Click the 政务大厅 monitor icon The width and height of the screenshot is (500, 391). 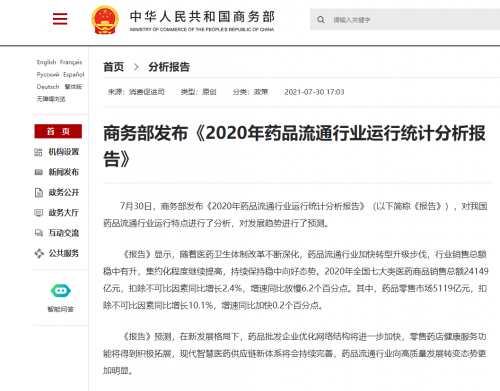tap(39, 213)
